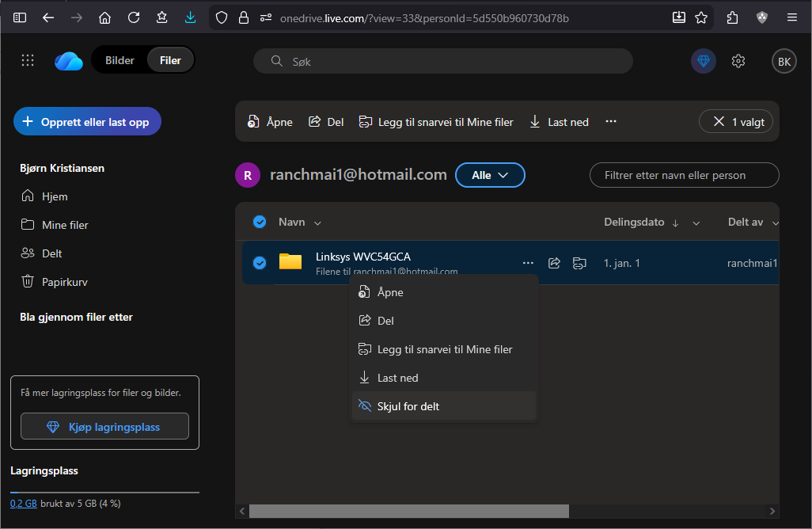Open the BK account avatar
This screenshot has height=529, width=812.
[784, 61]
